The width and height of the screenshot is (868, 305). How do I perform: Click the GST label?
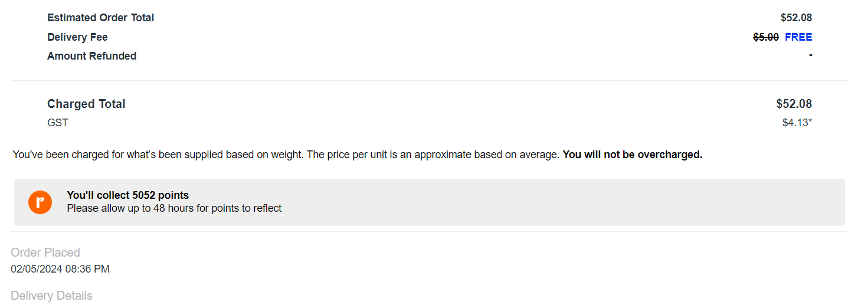click(x=58, y=123)
